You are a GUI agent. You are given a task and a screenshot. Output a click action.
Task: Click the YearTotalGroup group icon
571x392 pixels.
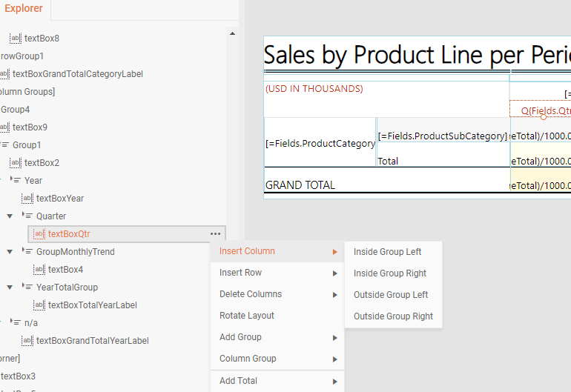27,288
